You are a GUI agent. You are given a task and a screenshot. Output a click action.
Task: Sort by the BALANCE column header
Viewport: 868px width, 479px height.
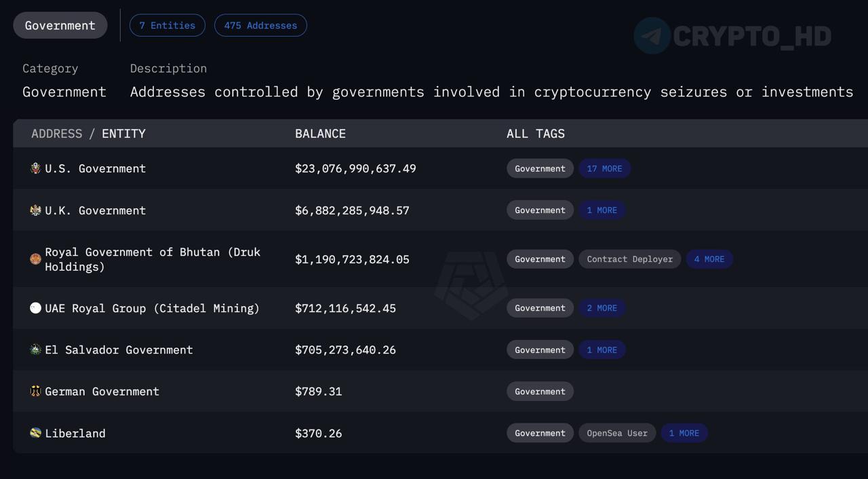point(320,134)
